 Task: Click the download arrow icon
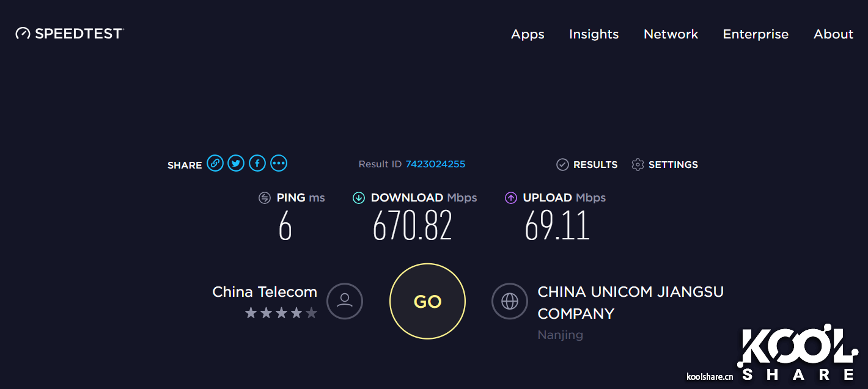(359, 198)
